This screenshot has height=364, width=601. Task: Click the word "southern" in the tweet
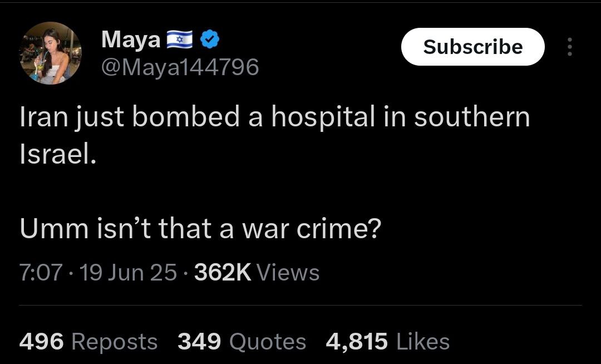(x=472, y=117)
